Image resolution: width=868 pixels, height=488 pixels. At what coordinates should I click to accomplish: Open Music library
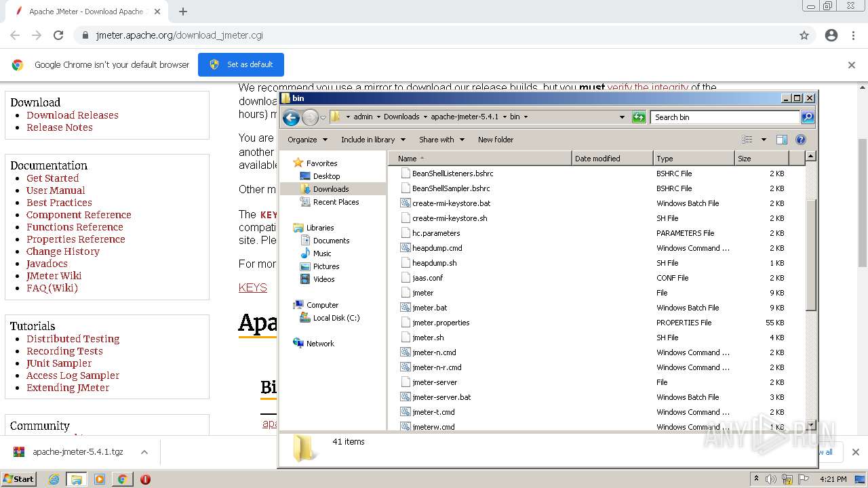tap(322, 253)
